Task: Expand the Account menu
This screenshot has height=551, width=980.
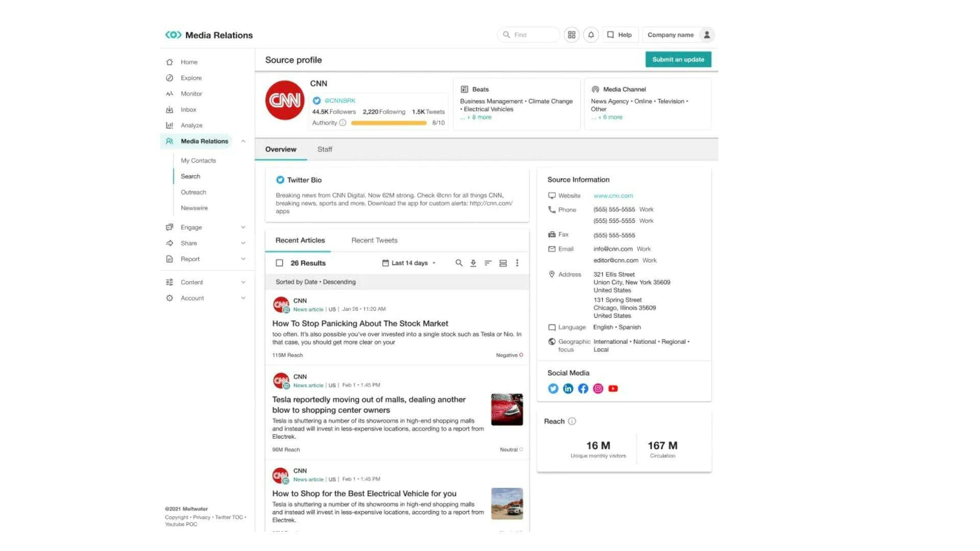Action: (243, 298)
